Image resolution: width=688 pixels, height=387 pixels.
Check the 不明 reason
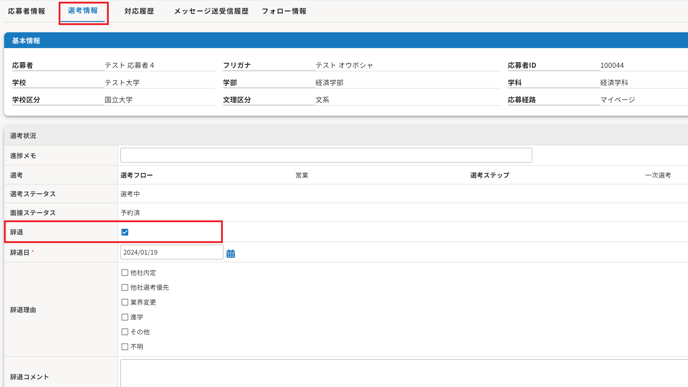[x=125, y=347]
